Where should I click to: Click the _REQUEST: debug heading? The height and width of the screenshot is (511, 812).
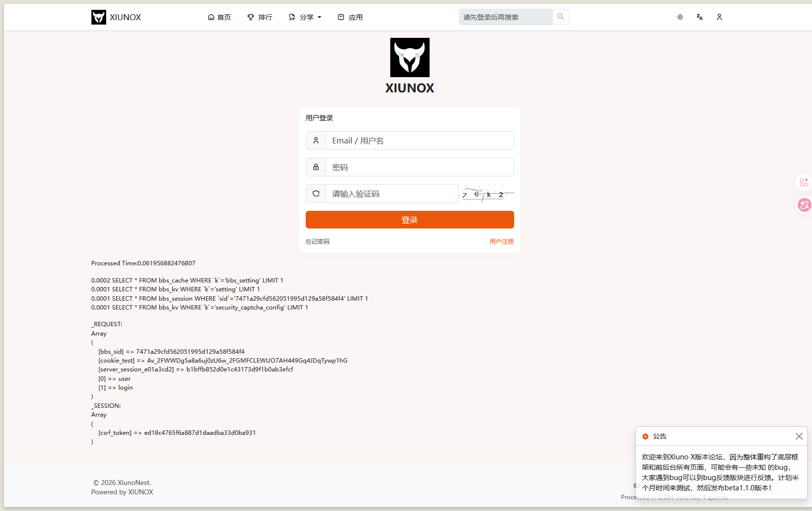pyautogui.click(x=107, y=324)
